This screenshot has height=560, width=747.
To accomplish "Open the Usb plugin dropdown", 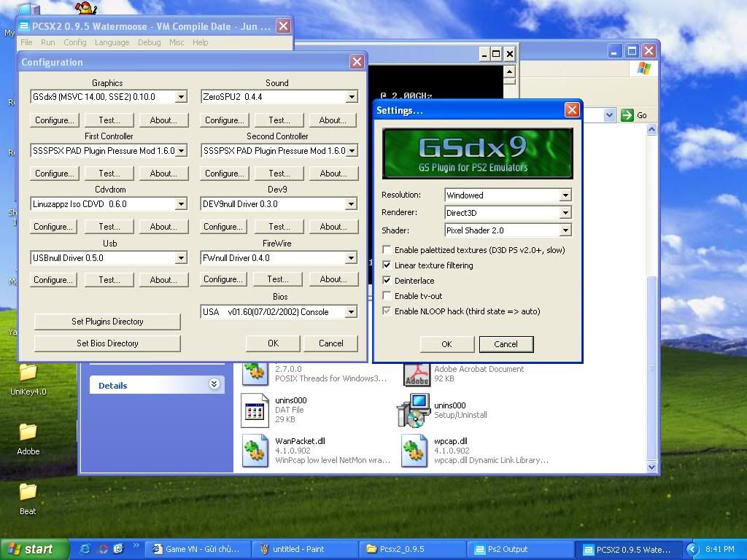I will (181, 258).
